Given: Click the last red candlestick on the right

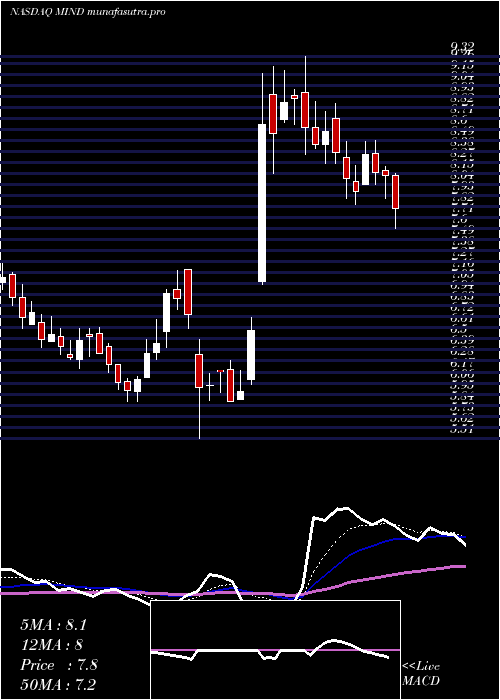Looking at the screenshot, I should tap(395, 192).
